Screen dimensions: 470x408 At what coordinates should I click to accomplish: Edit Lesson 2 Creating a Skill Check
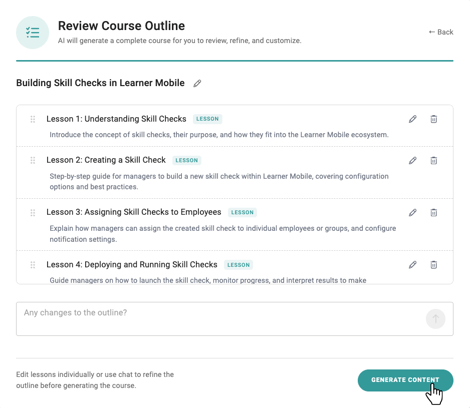[413, 160]
